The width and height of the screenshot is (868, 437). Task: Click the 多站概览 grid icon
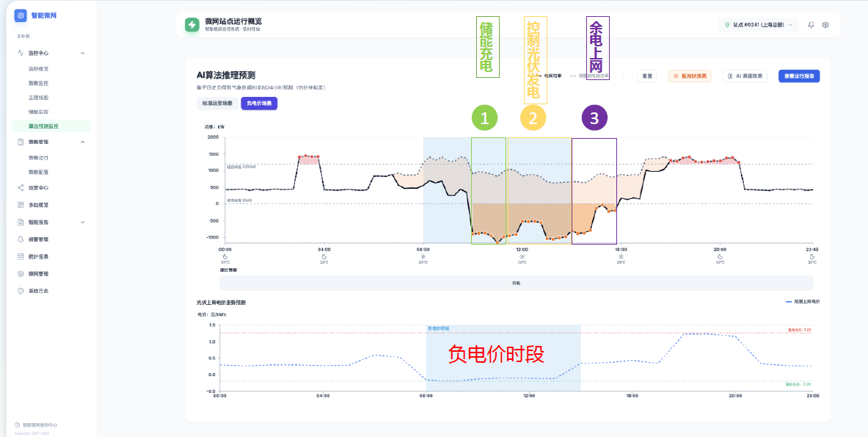[x=21, y=205]
